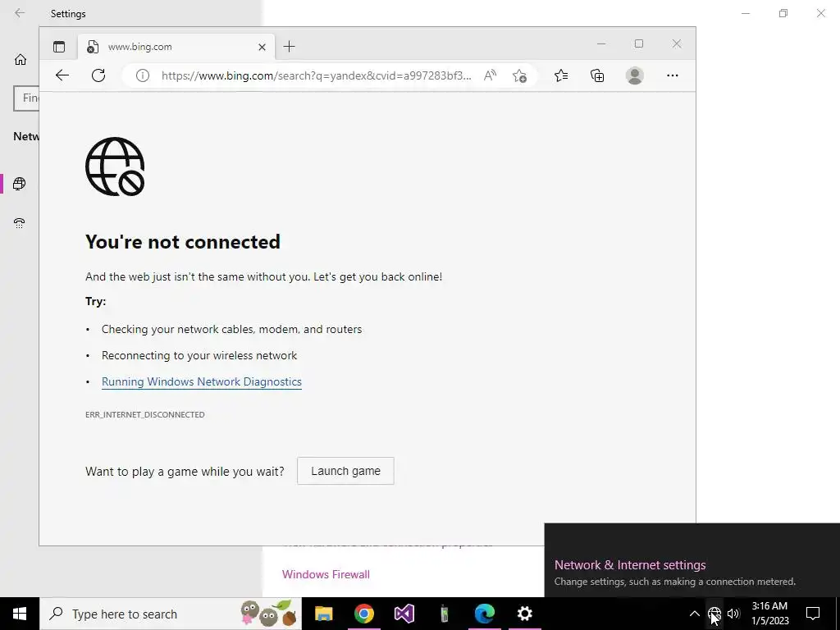Open Edge Settings and more menu
Viewport: 840px width, 630px height.
pyautogui.click(x=673, y=75)
